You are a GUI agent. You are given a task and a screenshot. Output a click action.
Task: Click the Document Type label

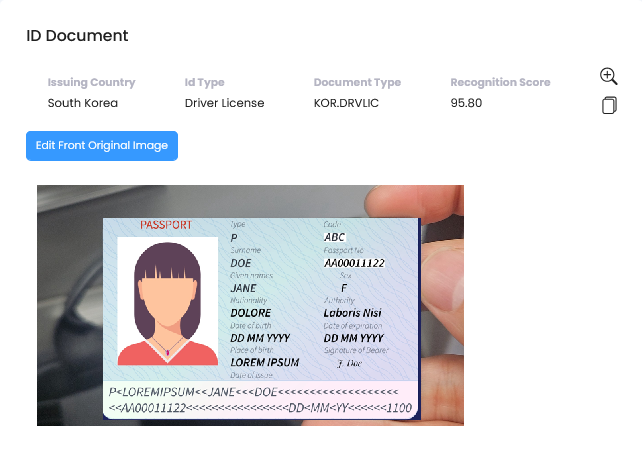pyautogui.click(x=357, y=82)
